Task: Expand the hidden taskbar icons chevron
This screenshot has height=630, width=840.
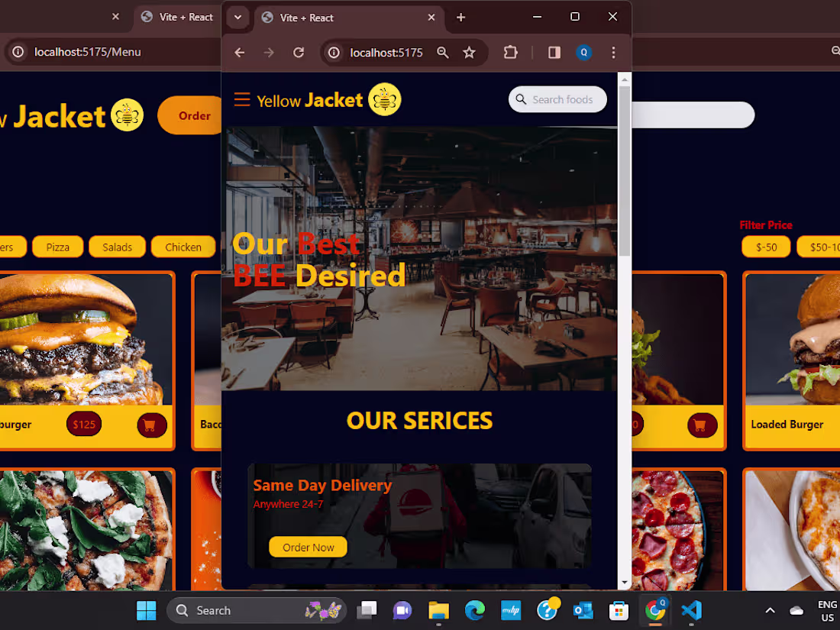Action: 770,610
